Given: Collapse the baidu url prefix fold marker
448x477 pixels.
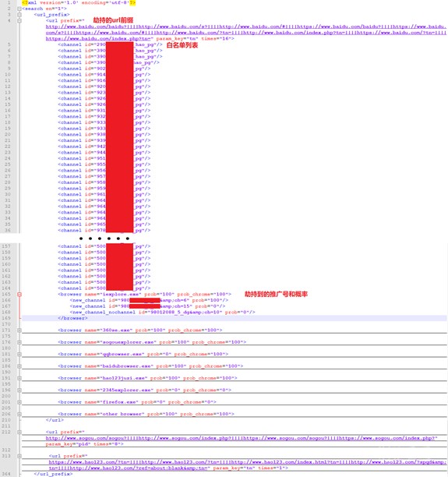Looking at the screenshot, I should click(x=19, y=21).
